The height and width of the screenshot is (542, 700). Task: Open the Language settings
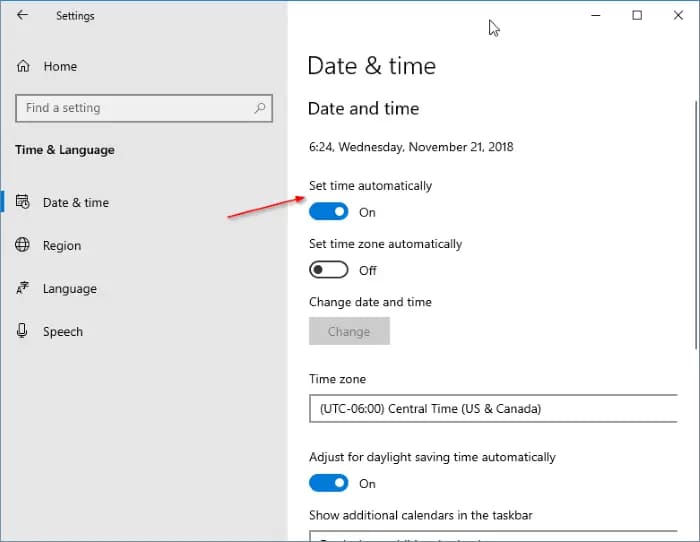pos(70,289)
